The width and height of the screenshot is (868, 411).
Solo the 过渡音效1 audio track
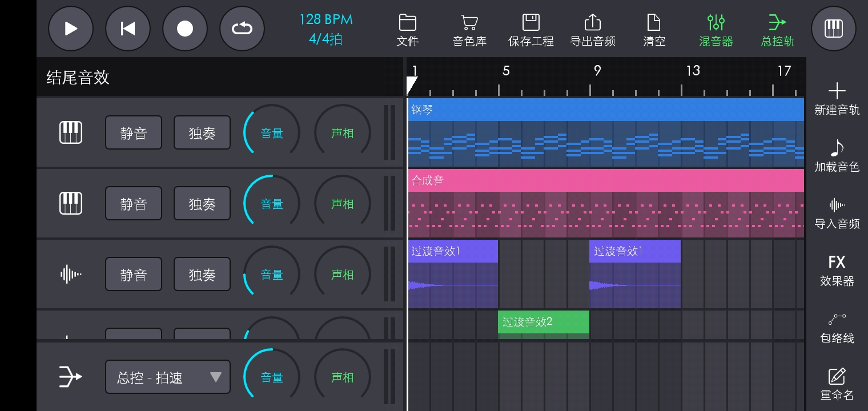(202, 275)
